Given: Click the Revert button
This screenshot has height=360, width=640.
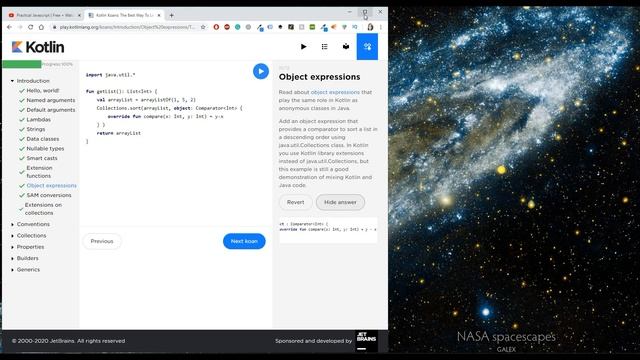Looking at the screenshot, I should tap(296, 202).
